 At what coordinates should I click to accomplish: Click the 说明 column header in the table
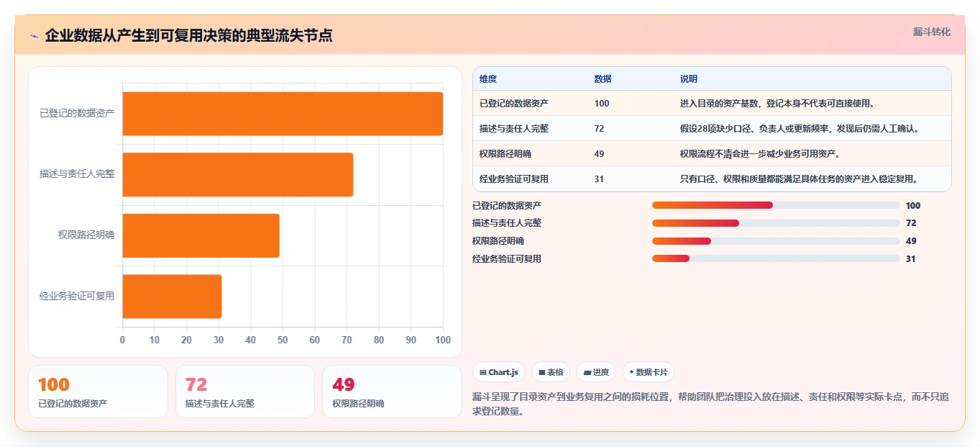(x=689, y=79)
